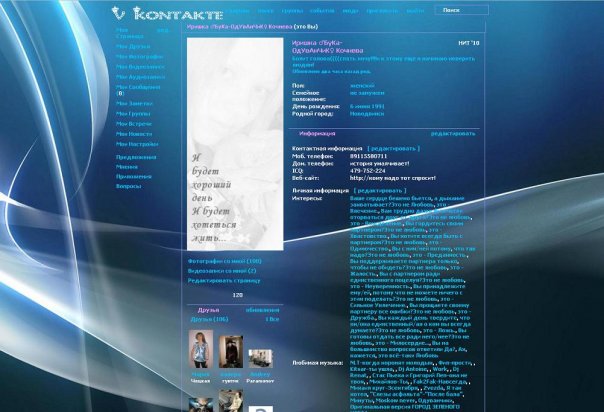Open Фотографии со мной (100)
Screen dimensions: 604x412
click(225, 261)
